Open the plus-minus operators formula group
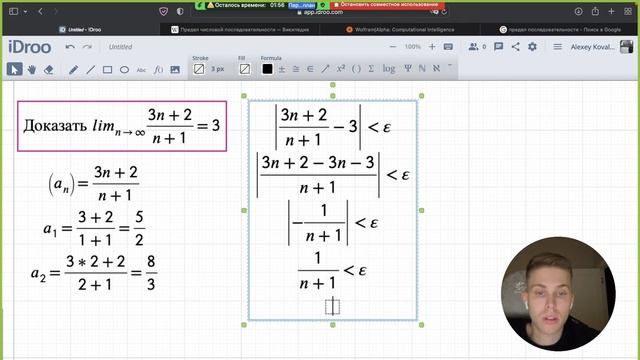The height and width of the screenshot is (360, 640). (282, 69)
